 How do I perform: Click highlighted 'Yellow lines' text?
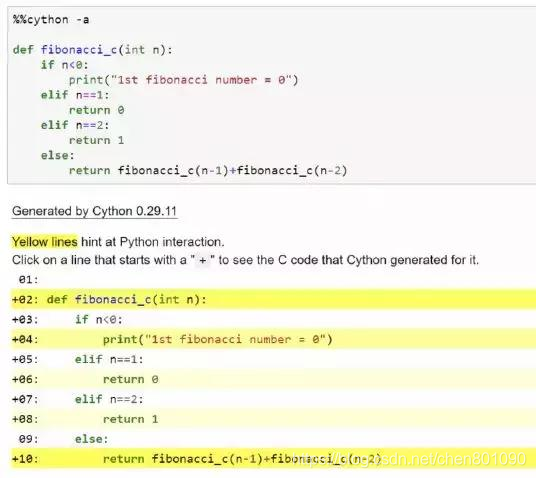click(x=44, y=242)
